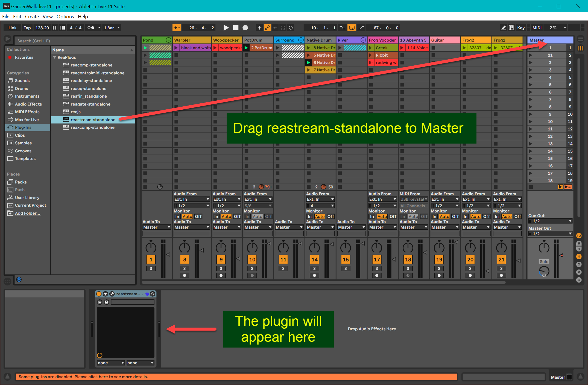Set Guitar track monitor to Off
This screenshot has height=385, width=588.
(x=455, y=216)
